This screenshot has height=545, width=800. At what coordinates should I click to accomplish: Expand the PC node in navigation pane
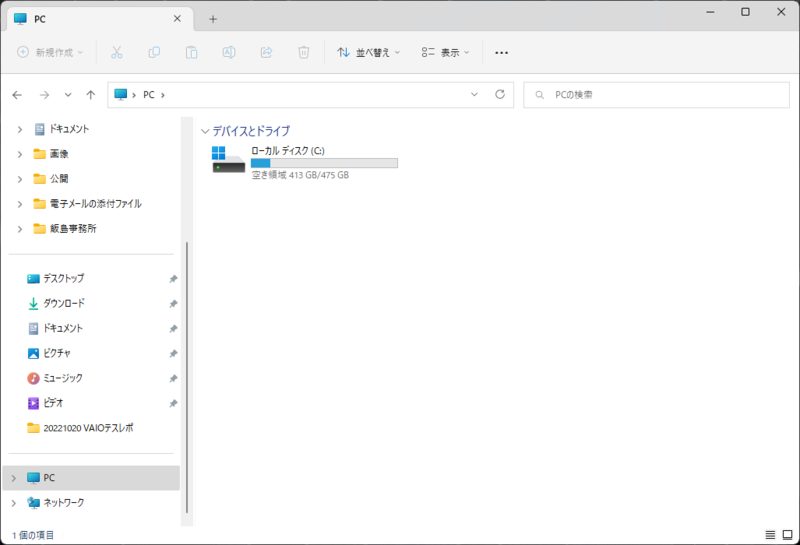(14, 478)
